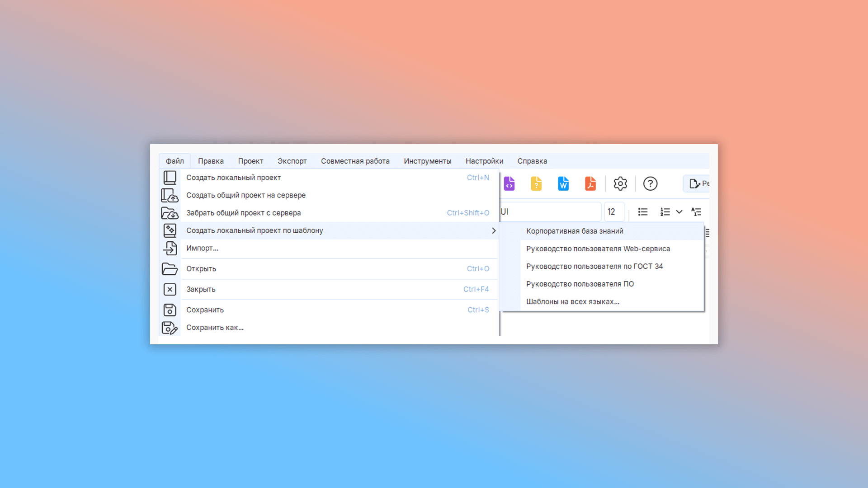Click the multilevel list formatting icon
This screenshot has width=868, height=488.
click(696, 212)
